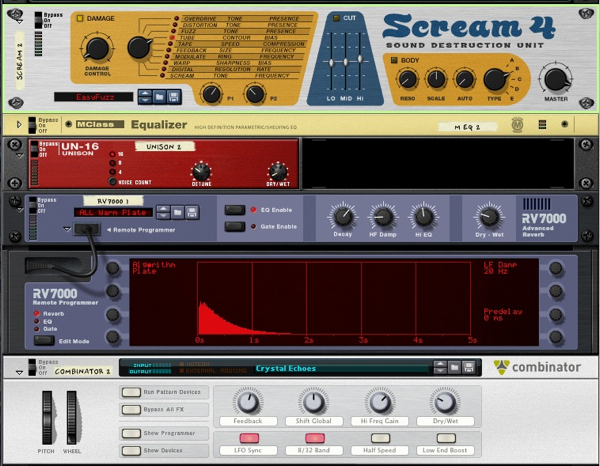Click the Scream 4 MASTER knob
Image resolution: width=600 pixels, height=466 pixels.
[556, 80]
